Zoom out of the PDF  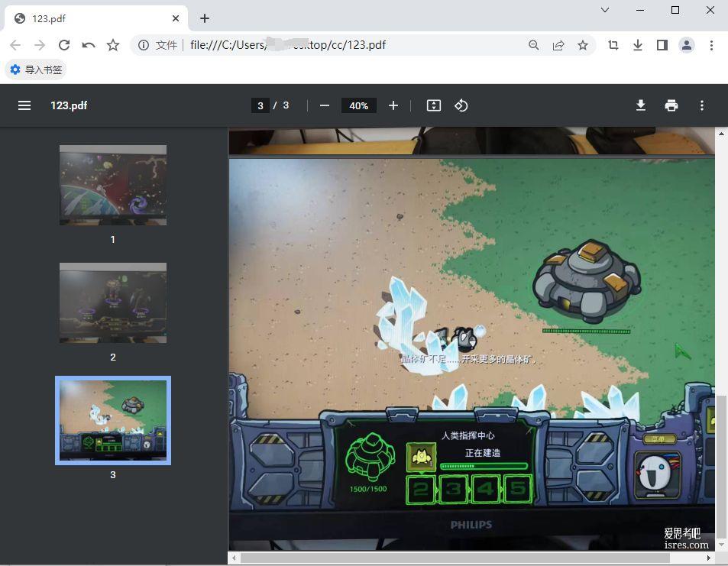[x=325, y=105]
